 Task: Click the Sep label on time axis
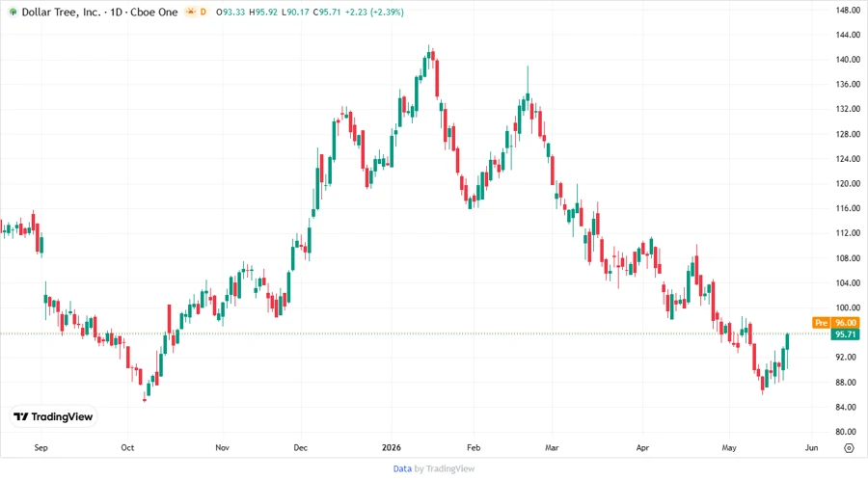point(41,447)
